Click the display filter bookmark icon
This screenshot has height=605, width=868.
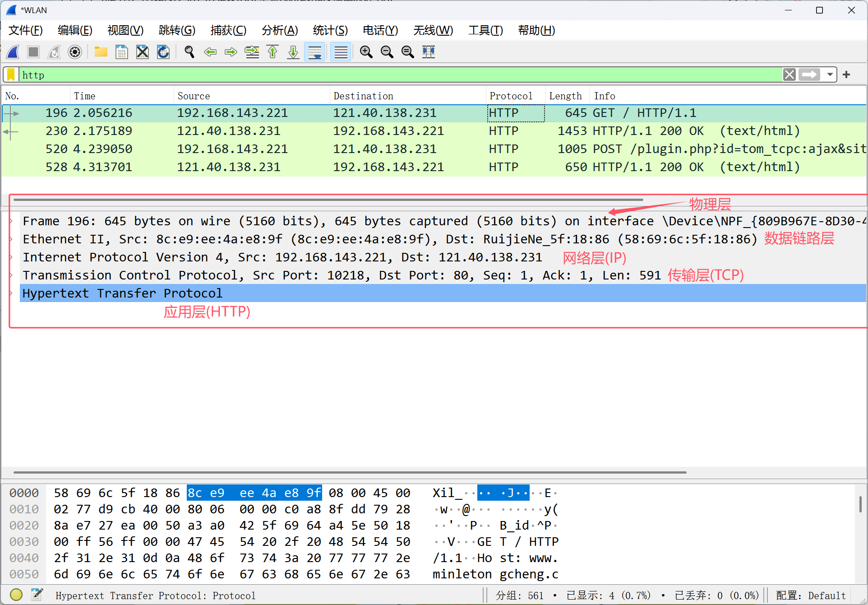coord(11,75)
